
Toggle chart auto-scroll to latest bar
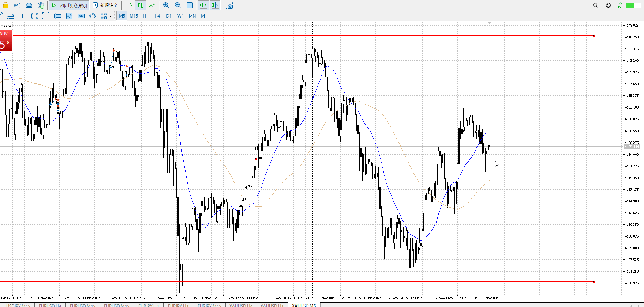[203, 5]
